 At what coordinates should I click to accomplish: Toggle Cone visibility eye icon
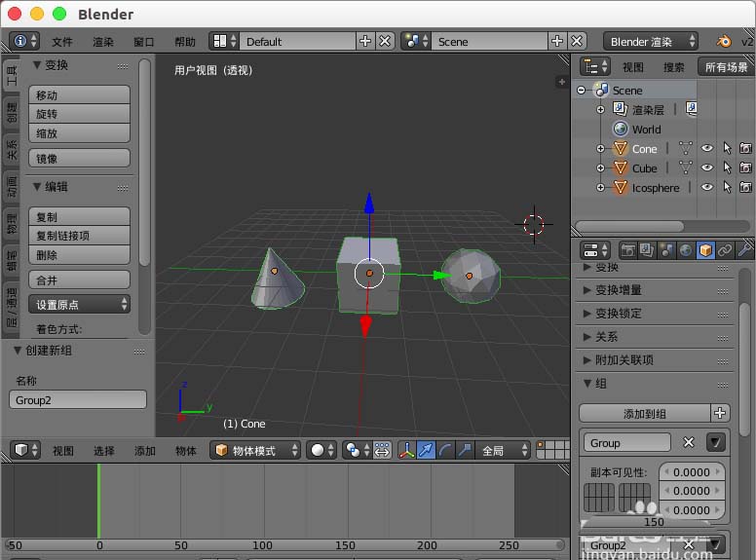(x=707, y=148)
